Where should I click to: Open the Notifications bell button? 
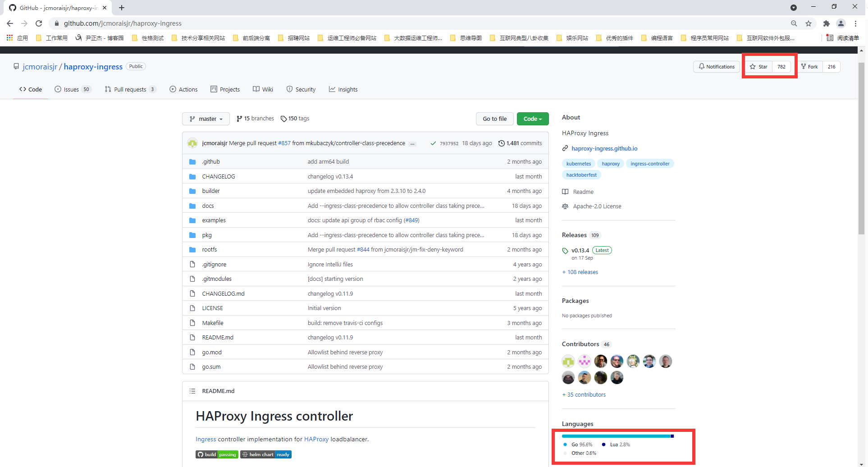coord(716,67)
